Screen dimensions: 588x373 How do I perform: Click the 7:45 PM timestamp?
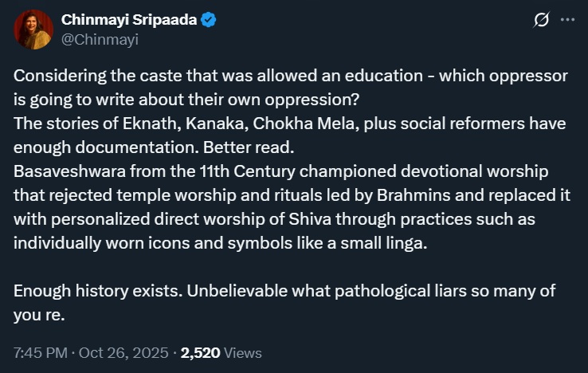pos(38,352)
